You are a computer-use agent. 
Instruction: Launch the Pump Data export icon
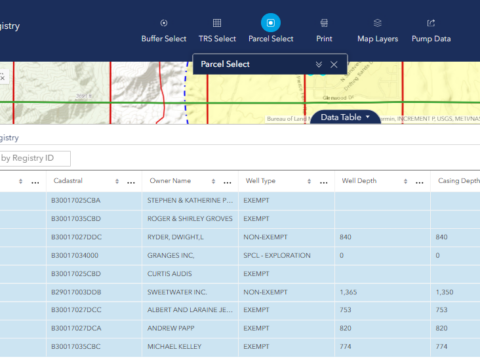(431, 23)
